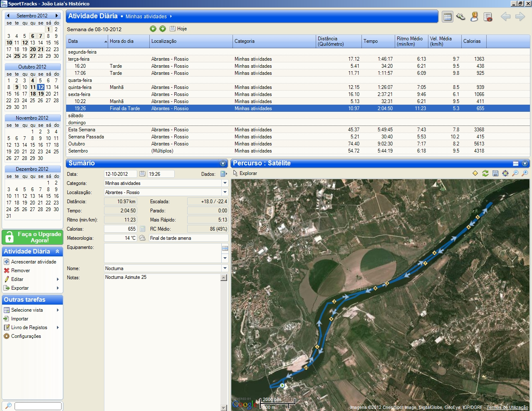532x411 pixels.
Task: Click the Faça o Upgrade Agora button
Action: 32,237
